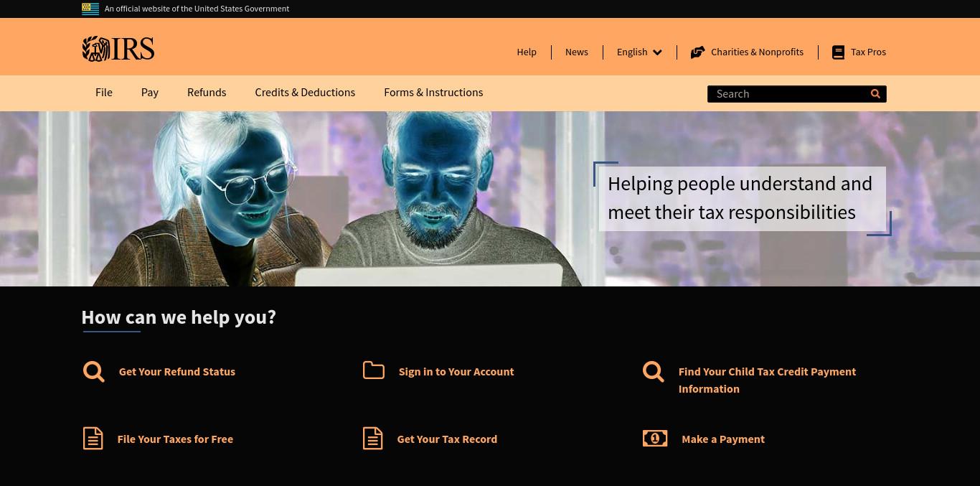The image size is (980, 486).
Task: Click the Charities & Nonprofits handshake icon
Action: pyautogui.click(x=697, y=52)
